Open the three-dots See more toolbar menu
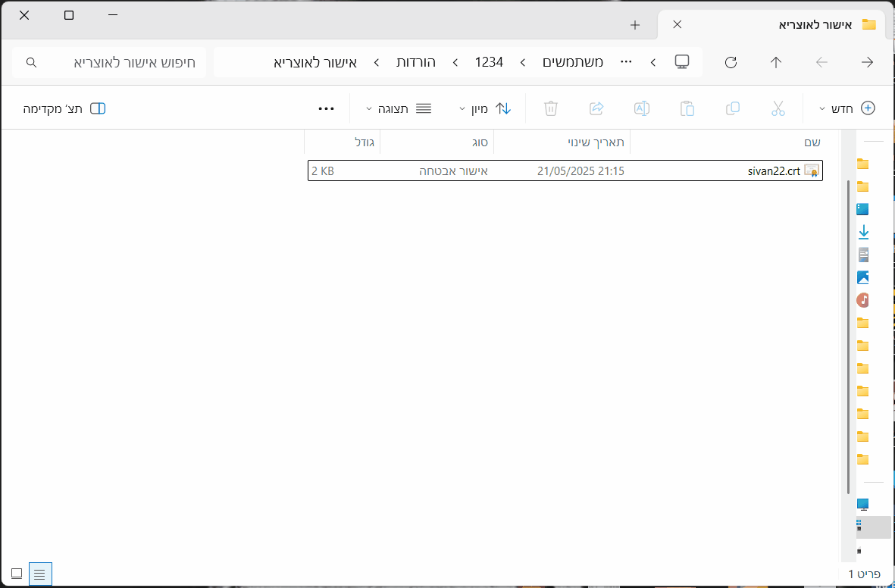The image size is (895, 588). [x=326, y=108]
